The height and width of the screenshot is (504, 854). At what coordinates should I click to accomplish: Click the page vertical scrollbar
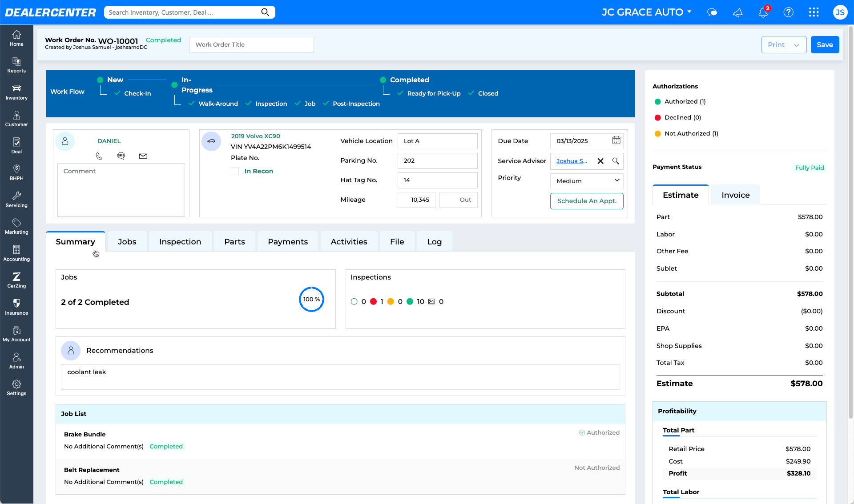[851, 222]
